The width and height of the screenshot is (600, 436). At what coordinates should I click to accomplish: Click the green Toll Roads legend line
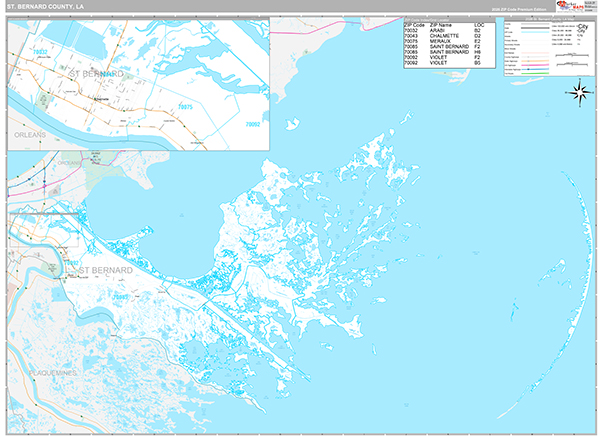(x=535, y=73)
